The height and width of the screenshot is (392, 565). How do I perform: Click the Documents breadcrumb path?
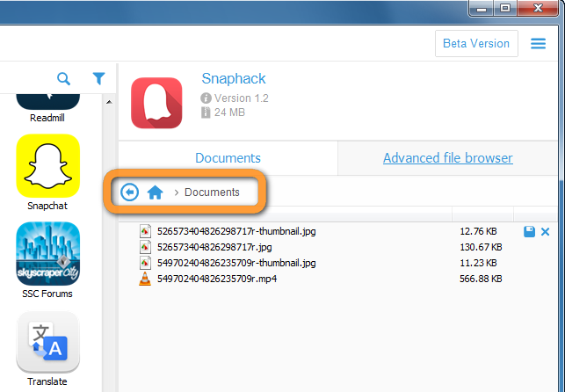[x=212, y=192]
